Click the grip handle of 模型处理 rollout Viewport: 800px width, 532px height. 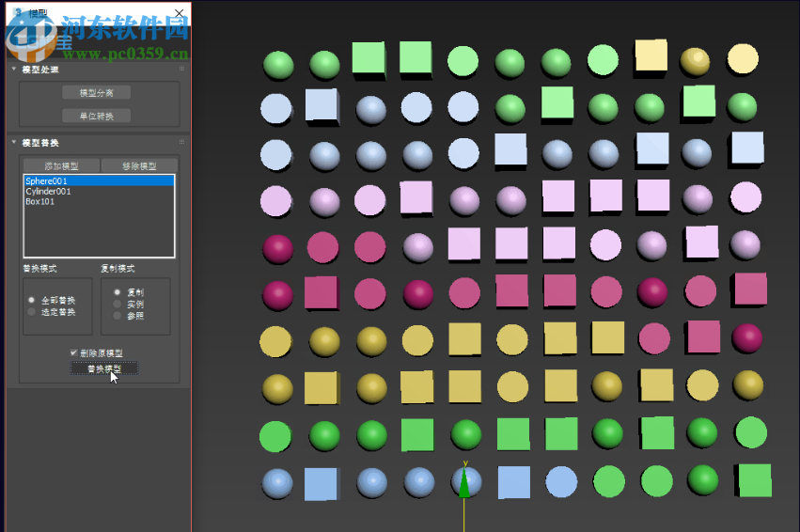coord(181,70)
